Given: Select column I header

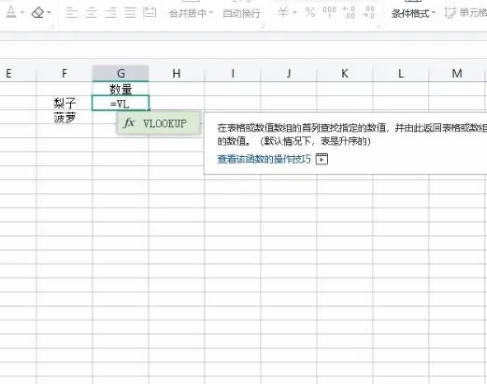Looking at the screenshot, I should click(x=233, y=73).
